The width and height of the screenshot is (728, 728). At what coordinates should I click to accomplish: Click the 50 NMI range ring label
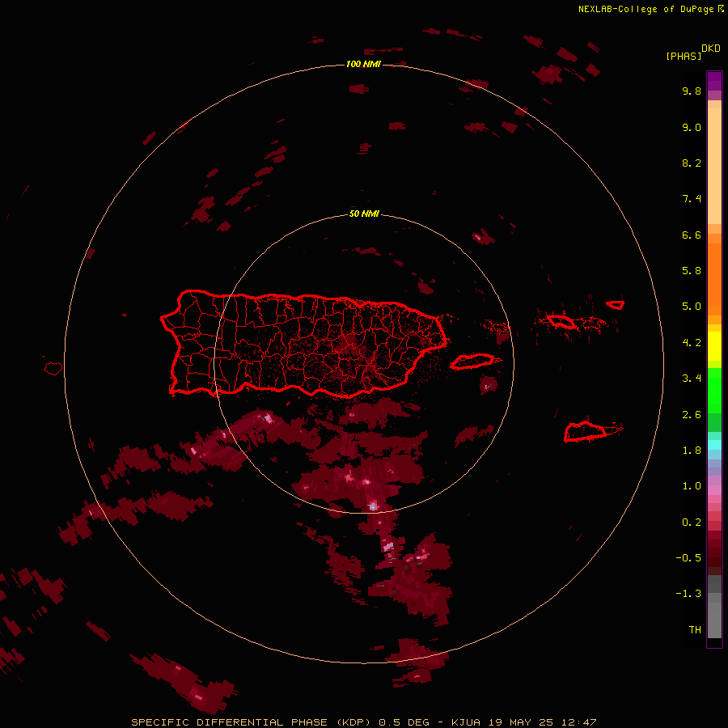(364, 214)
